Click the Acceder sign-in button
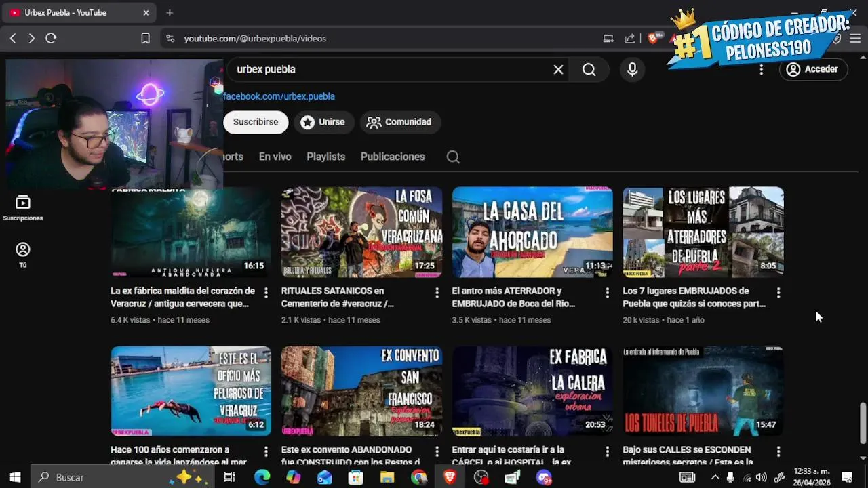 coord(813,69)
